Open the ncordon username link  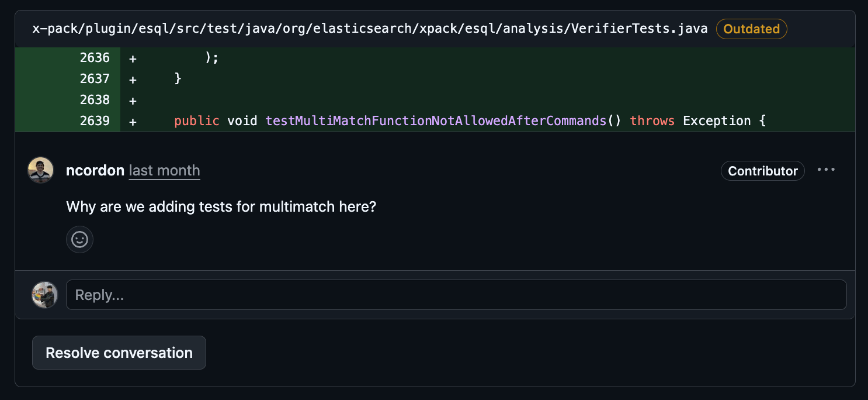tap(95, 171)
